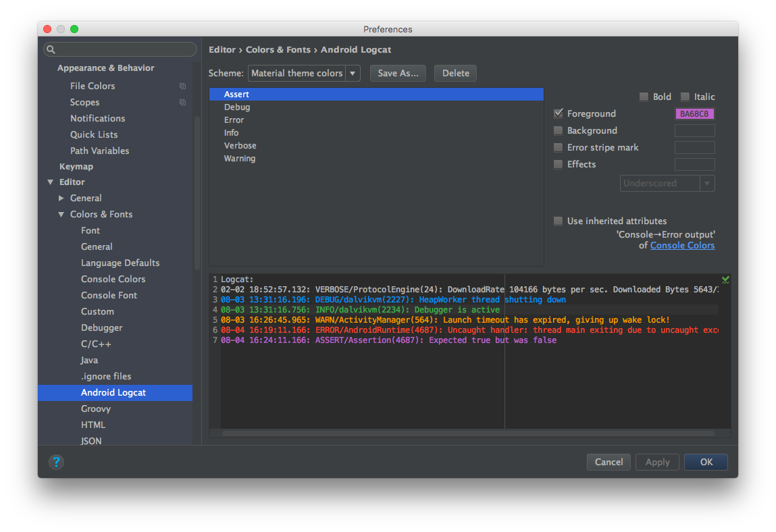This screenshot has width=776, height=532.
Task: Collapse the Editor tree section
Action: pos(50,182)
